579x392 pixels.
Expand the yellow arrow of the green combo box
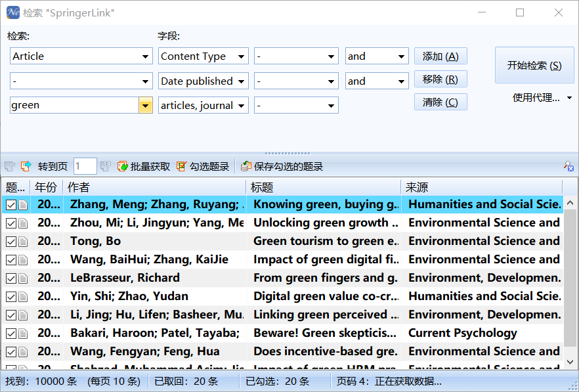click(146, 106)
